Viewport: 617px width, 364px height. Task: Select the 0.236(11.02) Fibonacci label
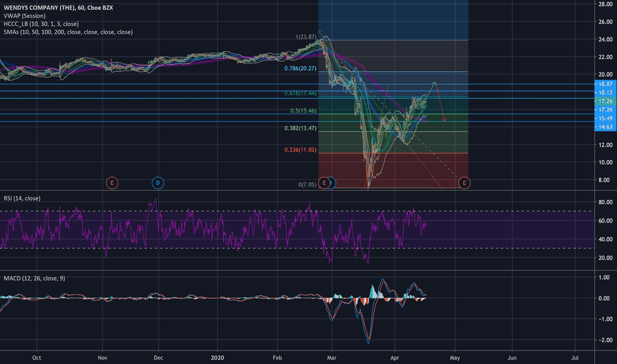click(x=301, y=150)
